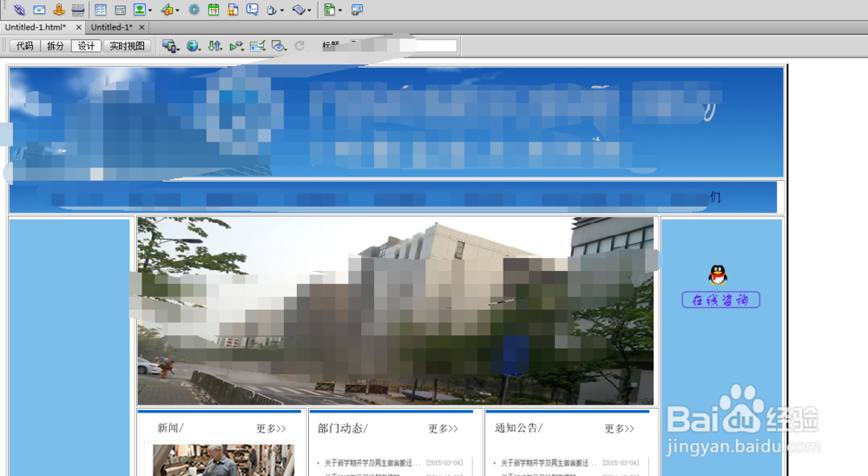
Task: Insert a Hyperlink with the chain-link icon
Action: (x=19, y=10)
